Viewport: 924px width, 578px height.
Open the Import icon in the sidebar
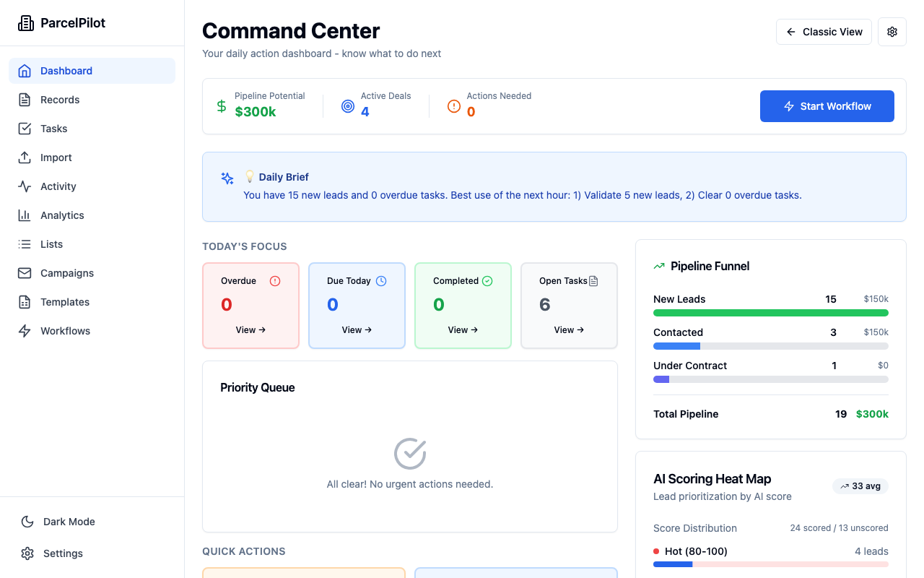pyautogui.click(x=26, y=158)
